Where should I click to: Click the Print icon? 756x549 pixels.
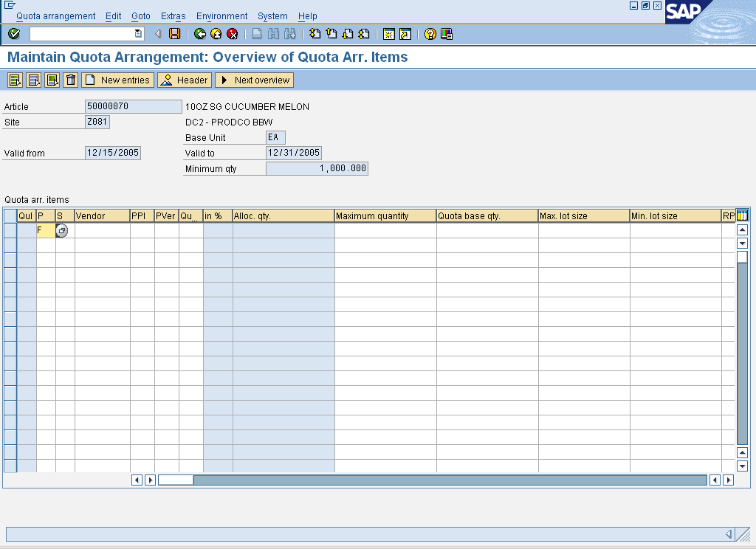click(257, 34)
